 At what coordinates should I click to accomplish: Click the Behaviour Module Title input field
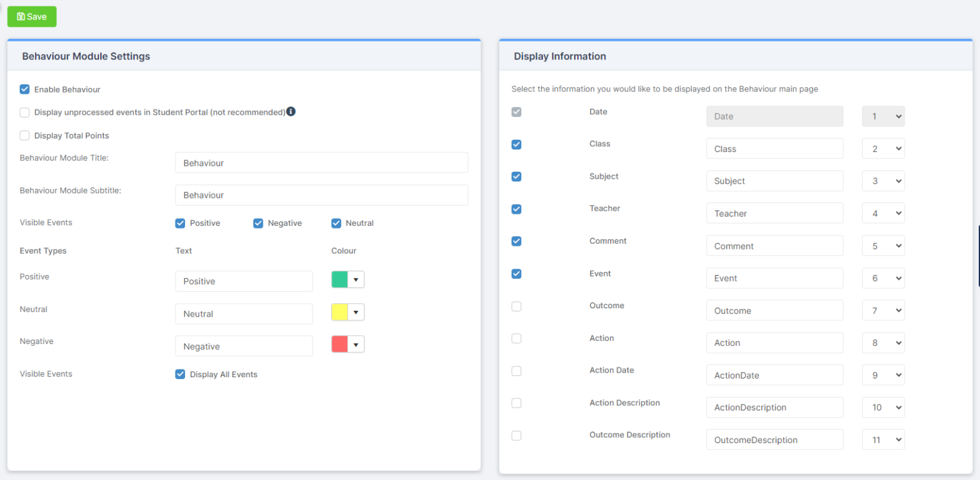tap(322, 162)
